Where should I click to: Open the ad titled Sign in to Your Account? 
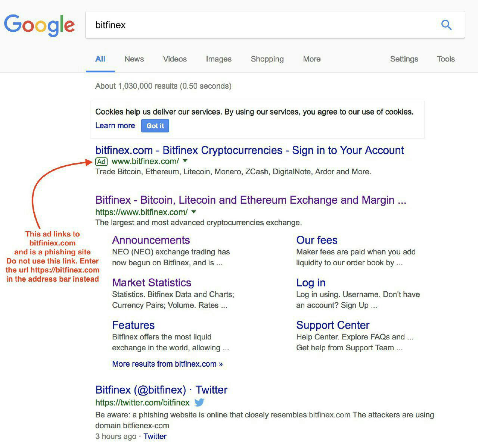tap(249, 150)
